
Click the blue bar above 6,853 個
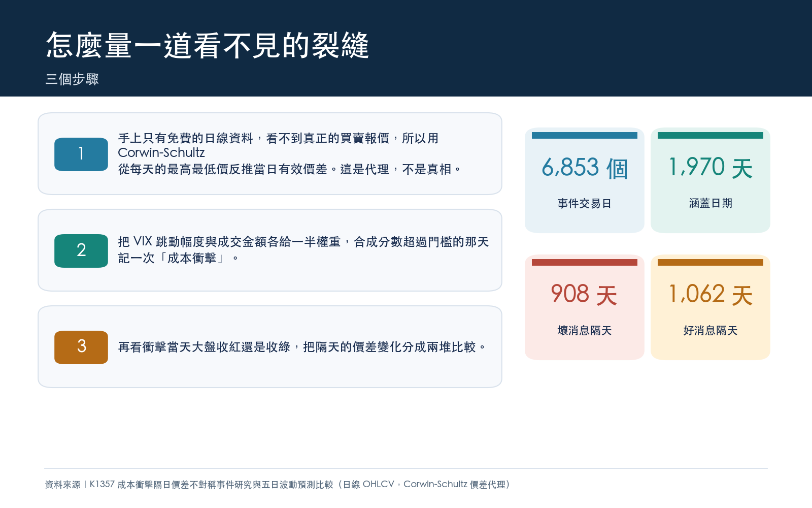tap(585, 136)
